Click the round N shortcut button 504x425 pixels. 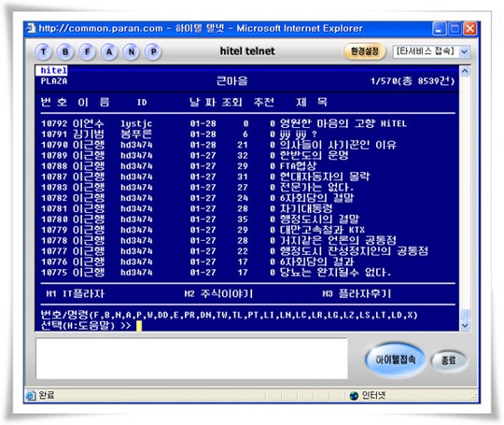(x=132, y=51)
